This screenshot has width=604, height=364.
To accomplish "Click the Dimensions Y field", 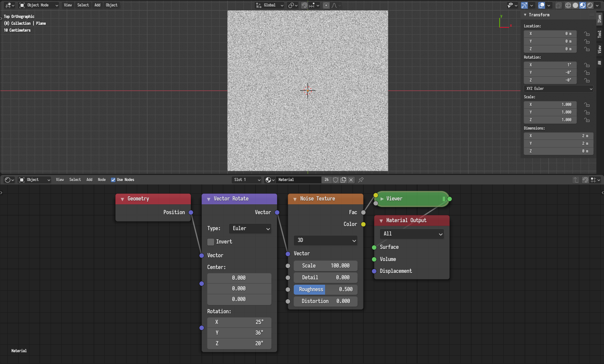I will [x=559, y=144].
